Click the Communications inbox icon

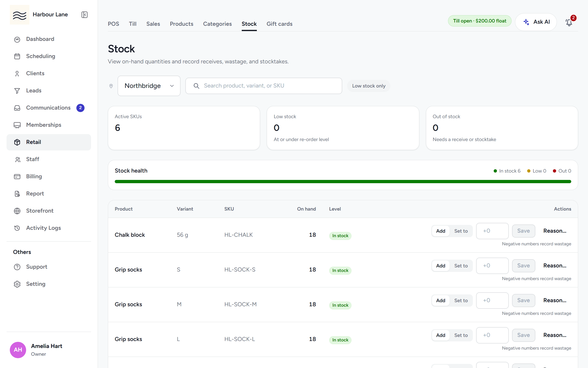point(17,108)
